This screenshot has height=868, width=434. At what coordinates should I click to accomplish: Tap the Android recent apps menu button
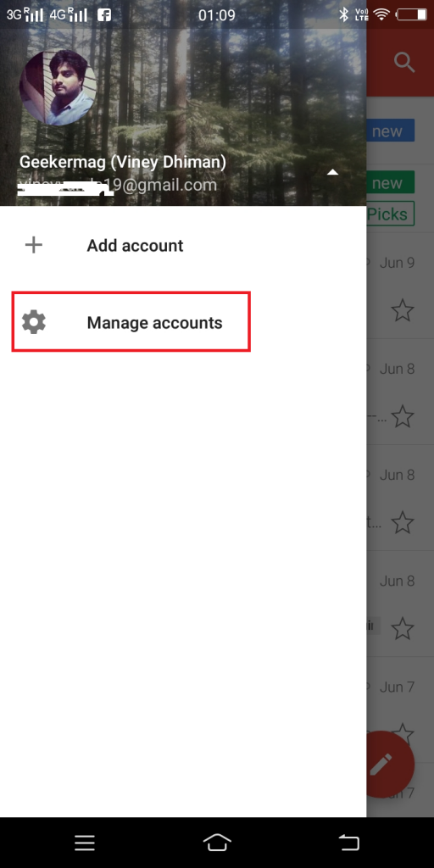point(85,843)
